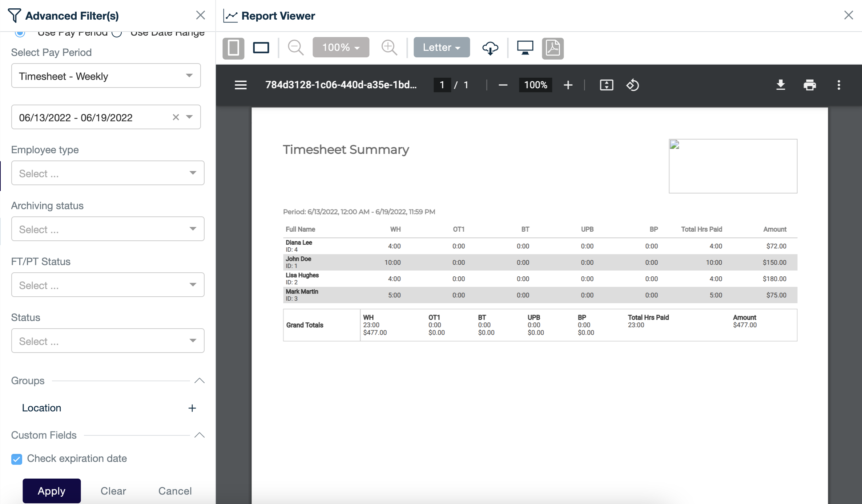Open the Employee type dropdown

tap(108, 173)
